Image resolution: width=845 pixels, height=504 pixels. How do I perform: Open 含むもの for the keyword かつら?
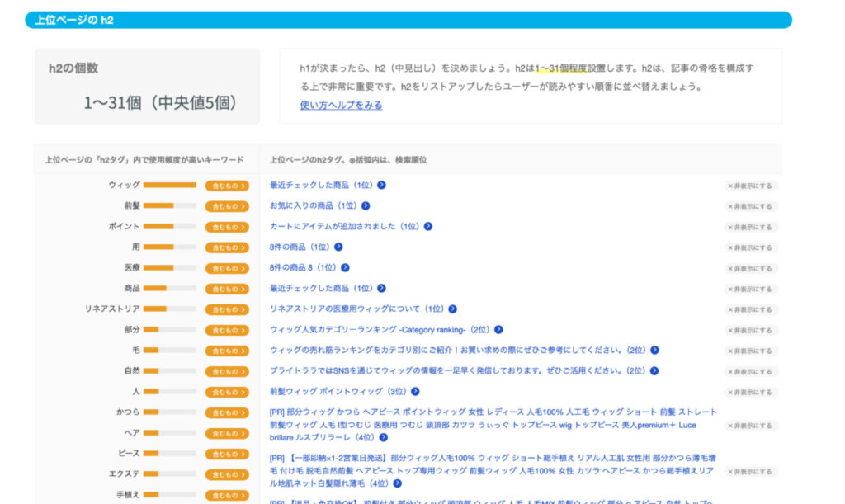(x=227, y=413)
